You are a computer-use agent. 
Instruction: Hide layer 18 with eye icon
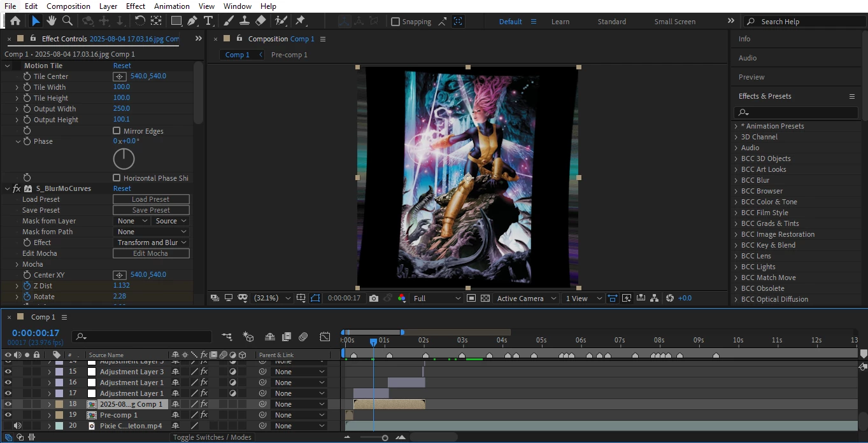click(8, 404)
